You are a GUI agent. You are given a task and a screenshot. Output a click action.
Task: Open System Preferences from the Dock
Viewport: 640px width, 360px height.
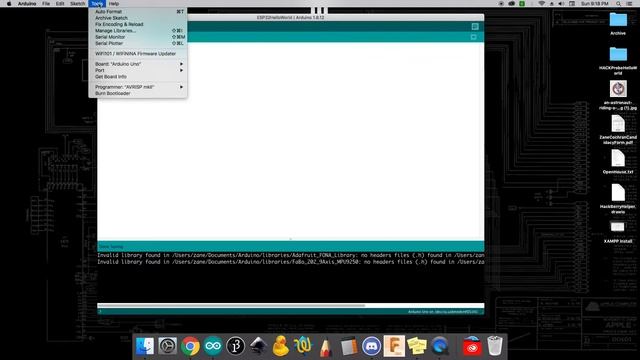(x=167, y=346)
